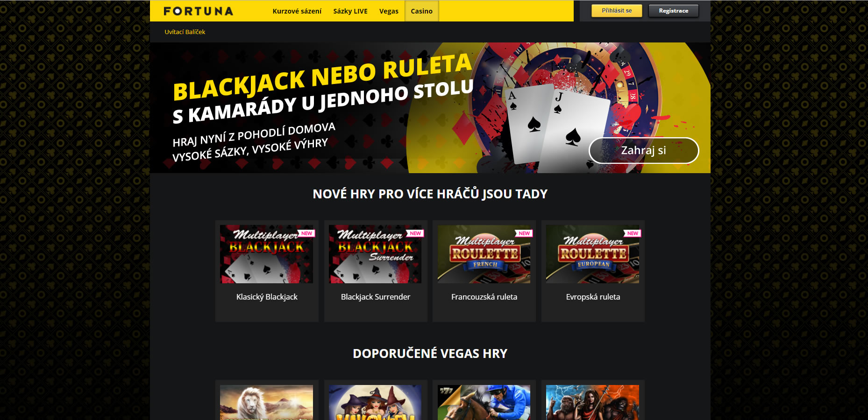The width and height of the screenshot is (868, 420).
Task: Click the horse racing game thumbnail
Action: 484,402
